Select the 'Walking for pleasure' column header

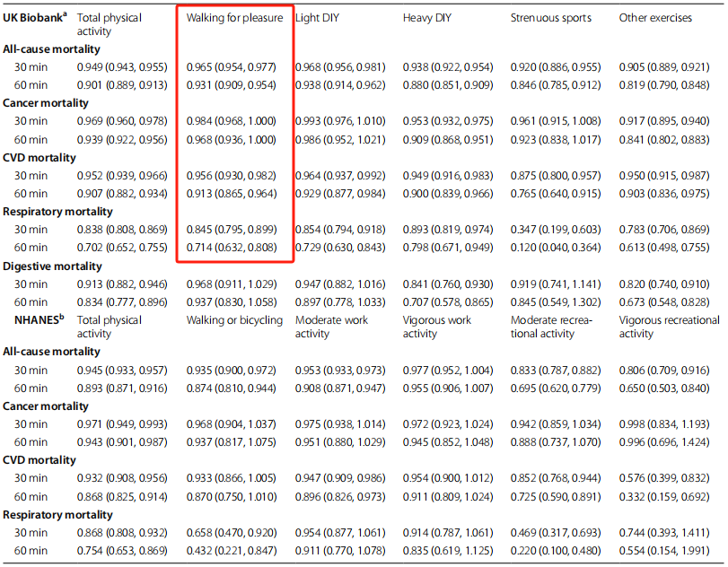pyautogui.click(x=234, y=18)
